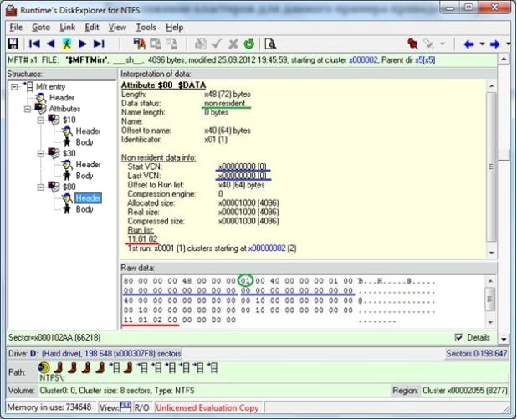The height and width of the screenshot is (420, 517).
Task: Select the $80 attribute item
Action: (69, 187)
